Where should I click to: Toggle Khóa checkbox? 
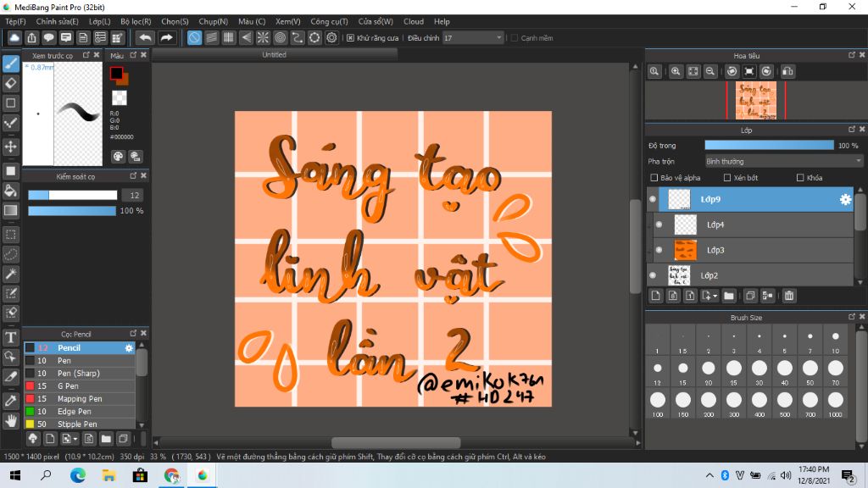[x=800, y=178]
